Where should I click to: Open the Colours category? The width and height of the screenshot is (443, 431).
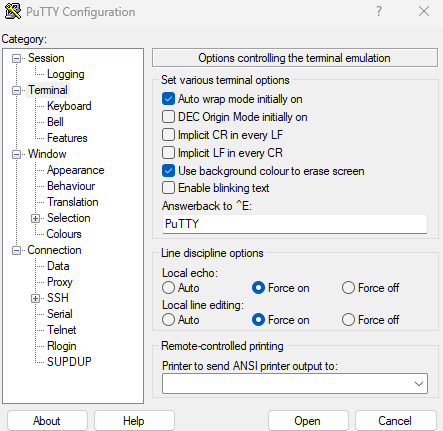(x=64, y=234)
